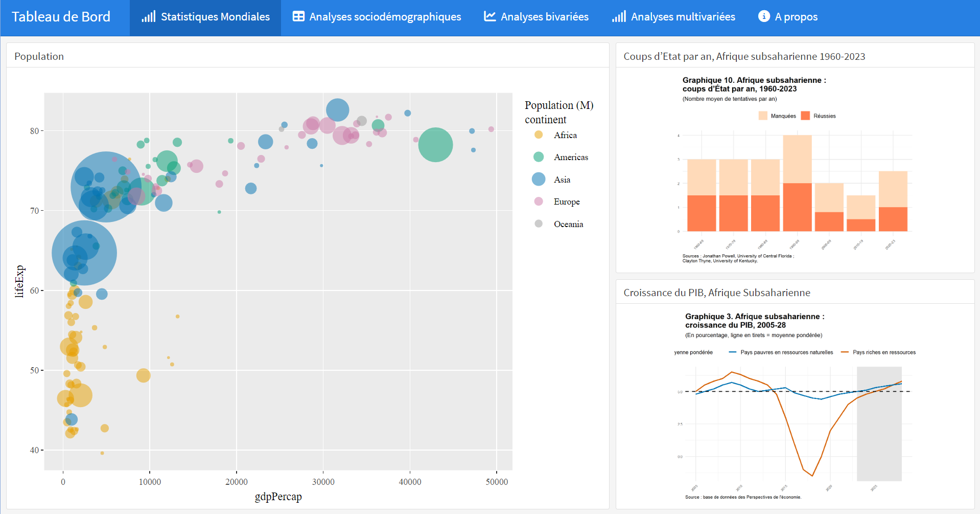Click the table icon beside Analyses sociodémographiques
The width and height of the screenshot is (980, 514).
click(298, 17)
